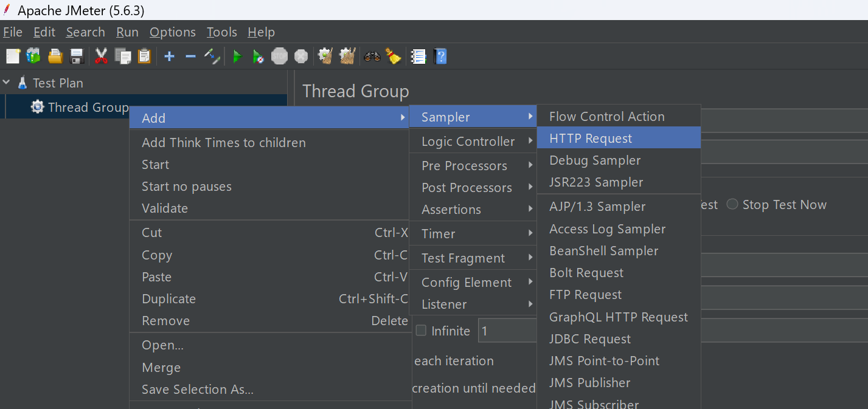Expand the Listener submenu

(473, 304)
